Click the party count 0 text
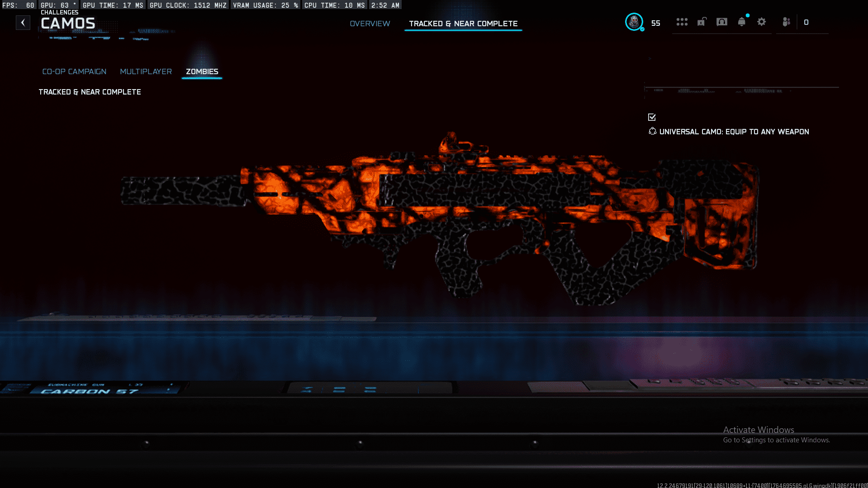 [x=806, y=22]
